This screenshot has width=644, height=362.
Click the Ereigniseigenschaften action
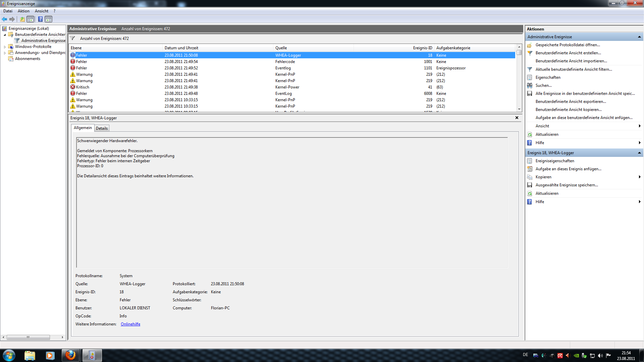[x=554, y=161]
